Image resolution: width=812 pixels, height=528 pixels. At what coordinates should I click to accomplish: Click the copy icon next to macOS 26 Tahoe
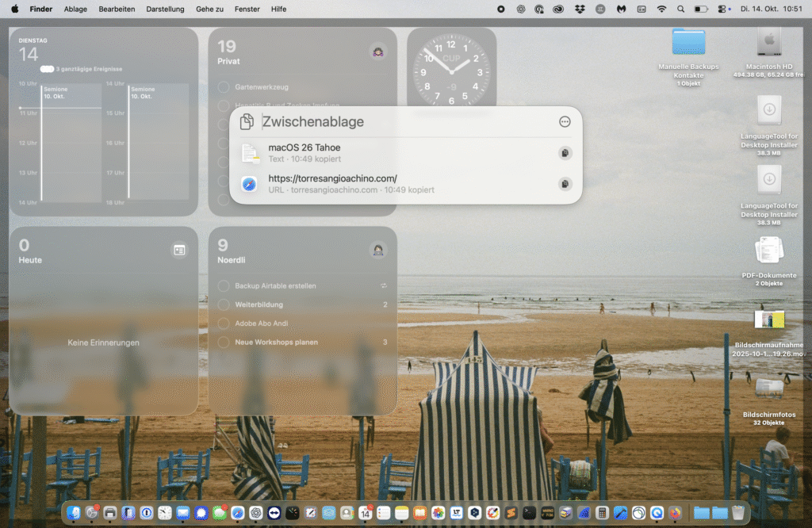click(x=565, y=153)
